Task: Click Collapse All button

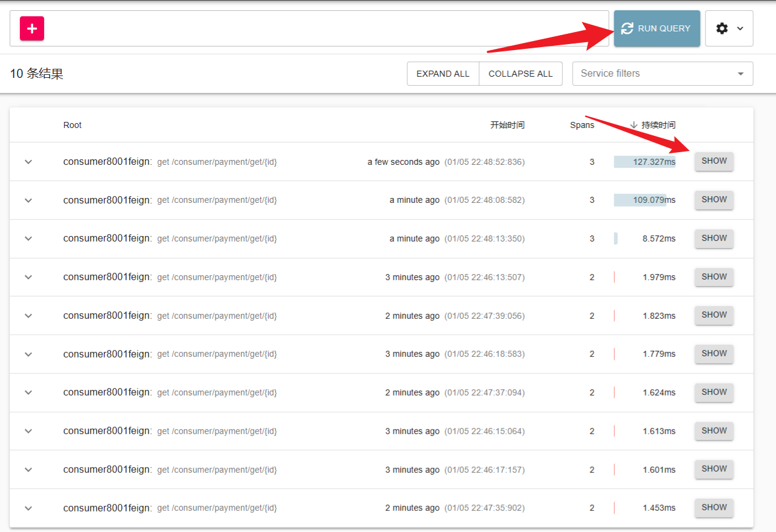Action: [520, 74]
